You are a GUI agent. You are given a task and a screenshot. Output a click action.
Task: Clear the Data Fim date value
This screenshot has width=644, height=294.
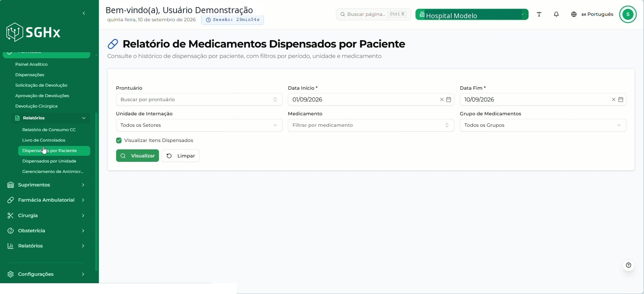[614, 99]
